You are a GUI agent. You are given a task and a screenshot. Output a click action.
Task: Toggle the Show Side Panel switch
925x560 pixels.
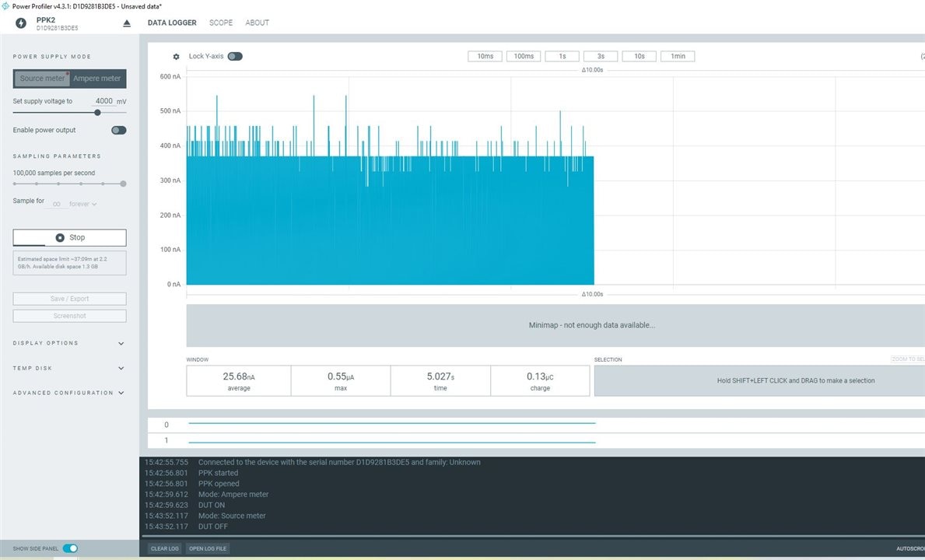click(70, 548)
